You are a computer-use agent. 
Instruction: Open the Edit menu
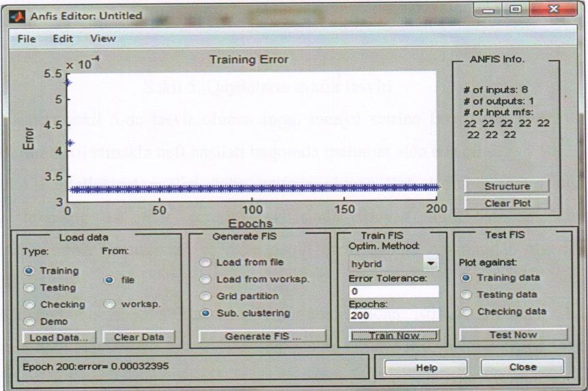63,39
